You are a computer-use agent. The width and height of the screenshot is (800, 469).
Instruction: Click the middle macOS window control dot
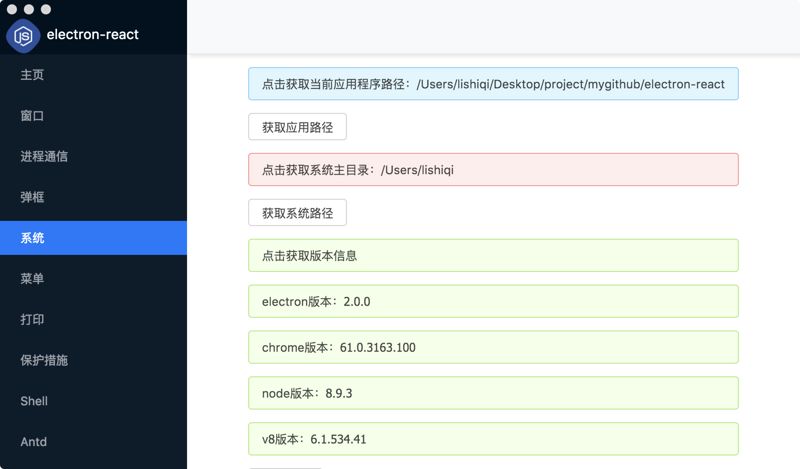[29, 9]
